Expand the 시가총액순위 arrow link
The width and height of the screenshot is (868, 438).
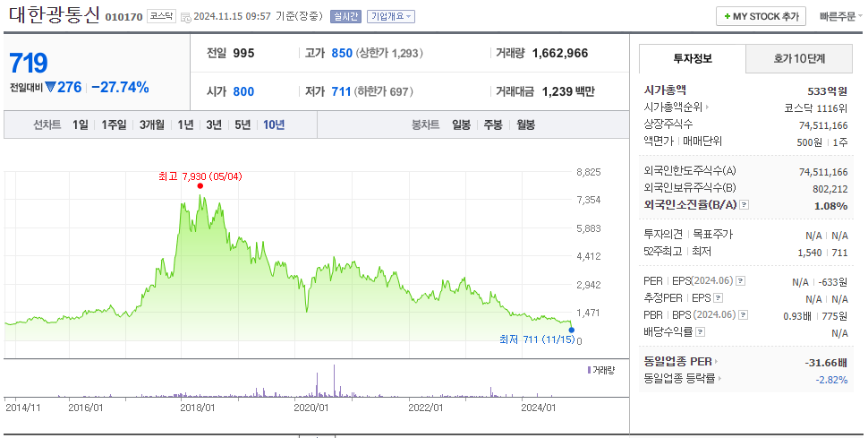[707, 107]
